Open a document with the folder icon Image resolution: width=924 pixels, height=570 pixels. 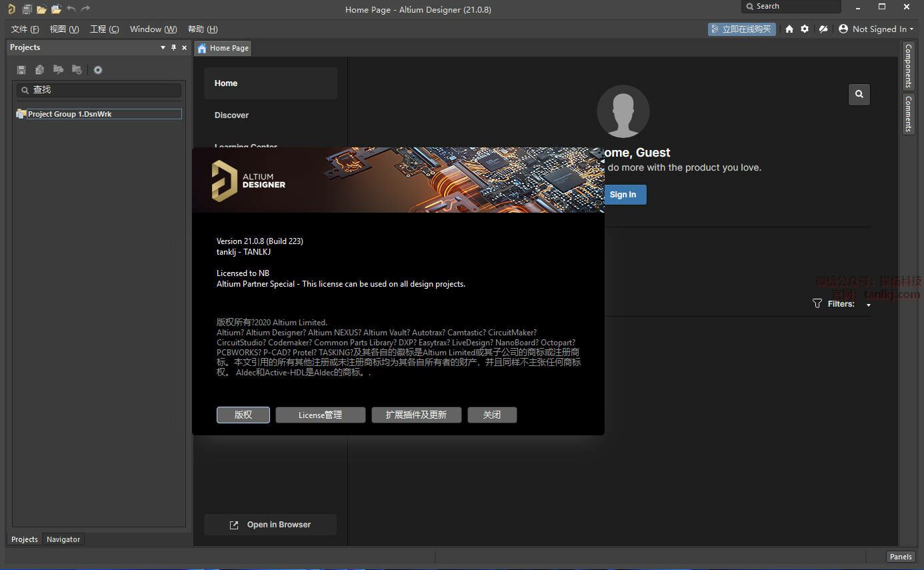tap(41, 9)
